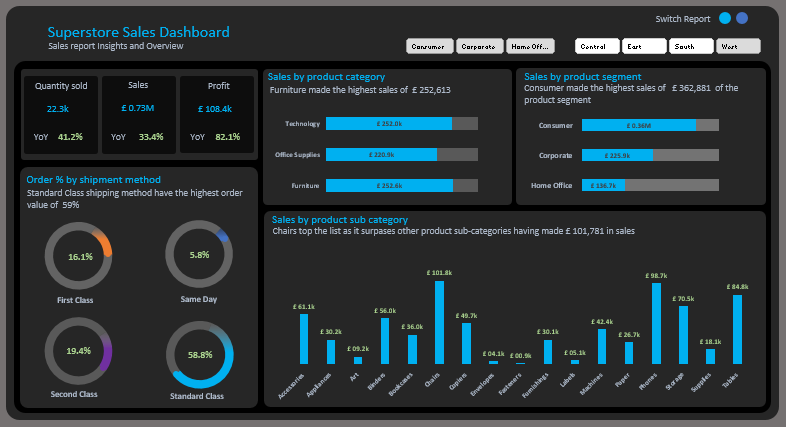The width and height of the screenshot is (786, 427).
Task: Click the Superstore Sales Dashboard title
Action: [138, 32]
